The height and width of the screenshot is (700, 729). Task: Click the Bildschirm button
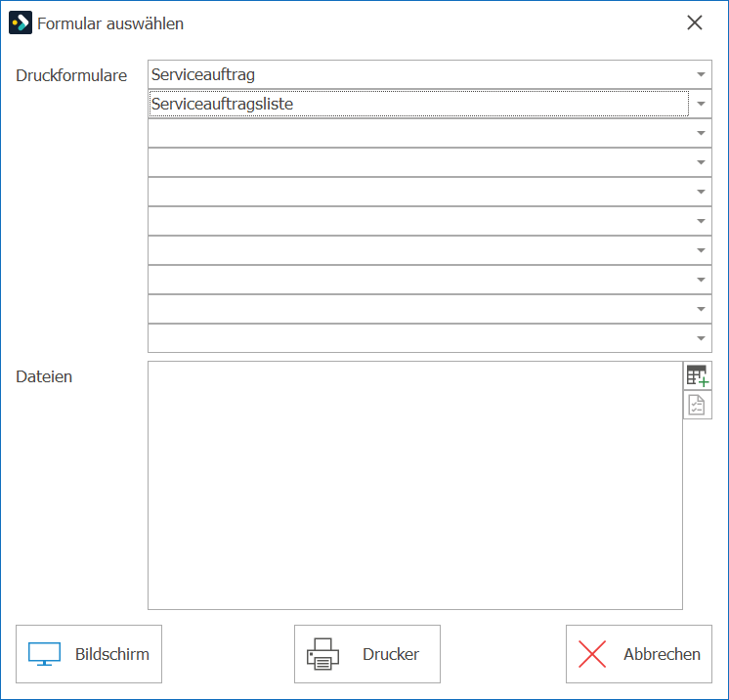[x=89, y=654]
